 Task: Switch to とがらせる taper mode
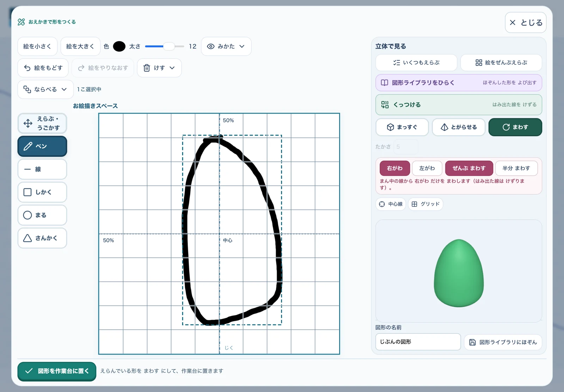(459, 127)
